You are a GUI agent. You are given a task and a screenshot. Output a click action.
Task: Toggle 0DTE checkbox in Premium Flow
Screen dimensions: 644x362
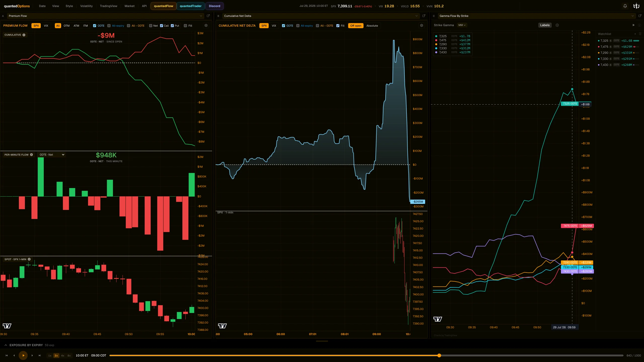pos(95,26)
